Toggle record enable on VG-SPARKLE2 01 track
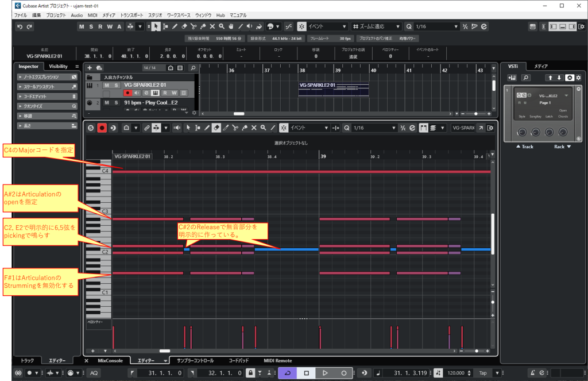588x381 pixels. [x=128, y=93]
